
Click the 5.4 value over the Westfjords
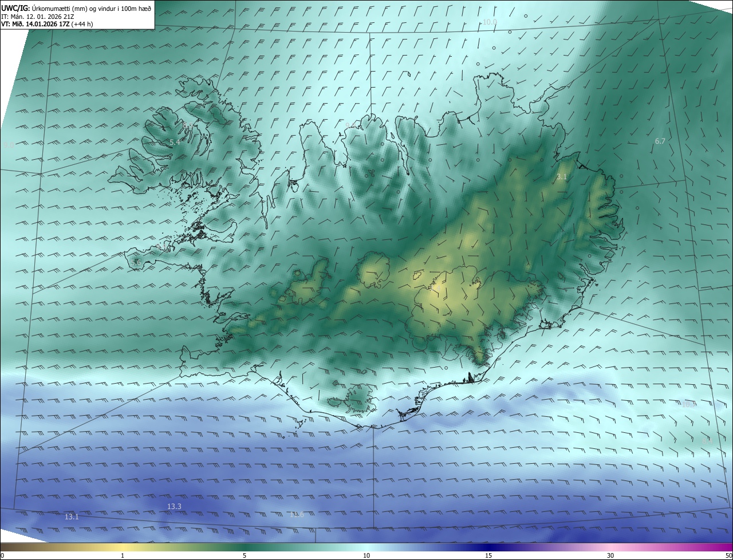point(175,141)
